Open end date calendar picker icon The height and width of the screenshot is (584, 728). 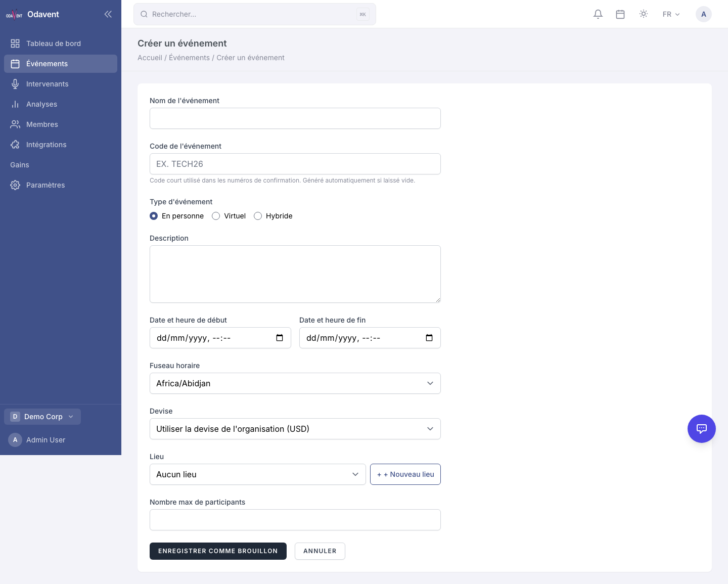[x=429, y=338]
